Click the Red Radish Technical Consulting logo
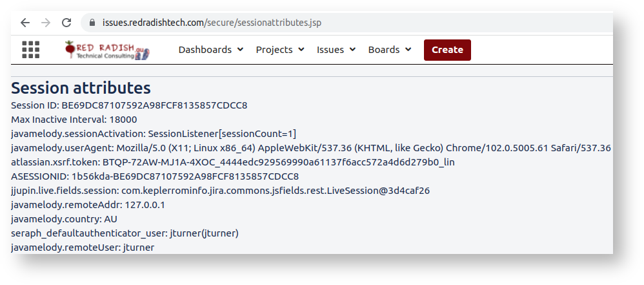The image size is (644, 285). [x=107, y=50]
